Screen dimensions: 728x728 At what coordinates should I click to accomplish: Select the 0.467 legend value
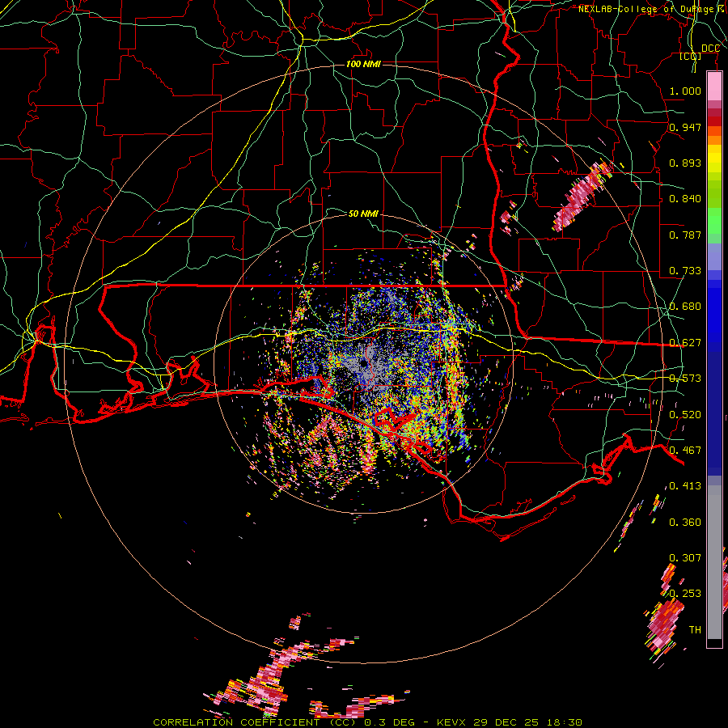685,451
